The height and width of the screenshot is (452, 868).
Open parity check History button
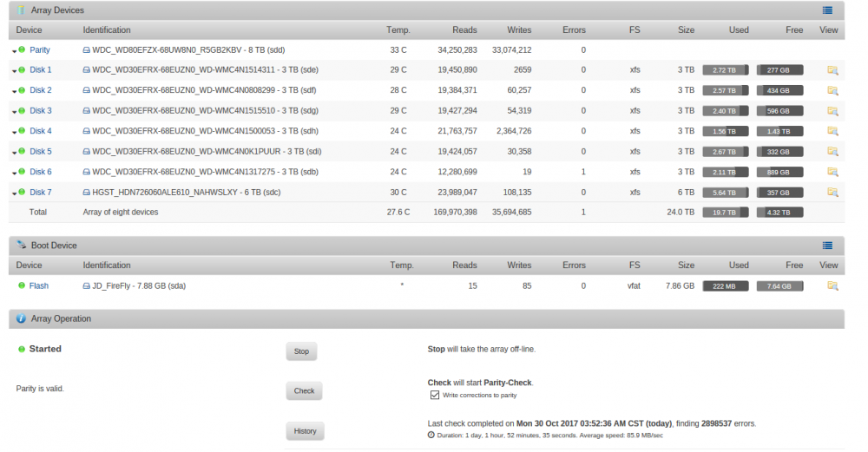305,431
